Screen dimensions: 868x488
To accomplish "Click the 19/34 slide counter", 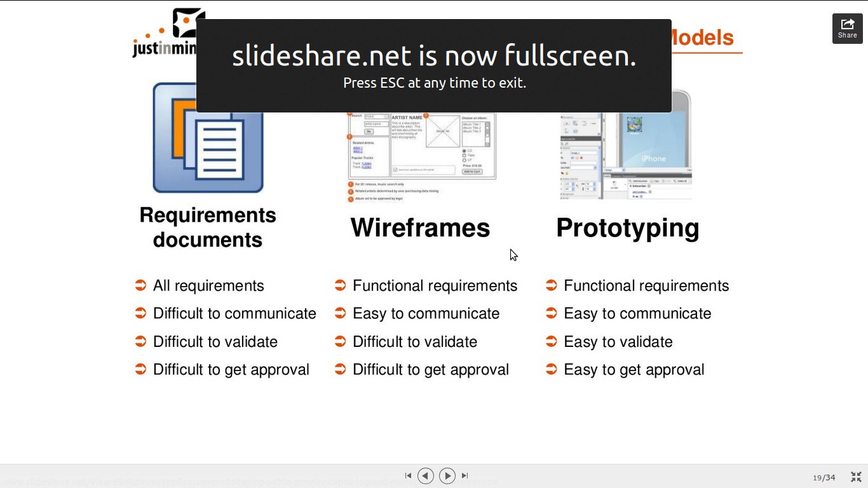I will (824, 478).
